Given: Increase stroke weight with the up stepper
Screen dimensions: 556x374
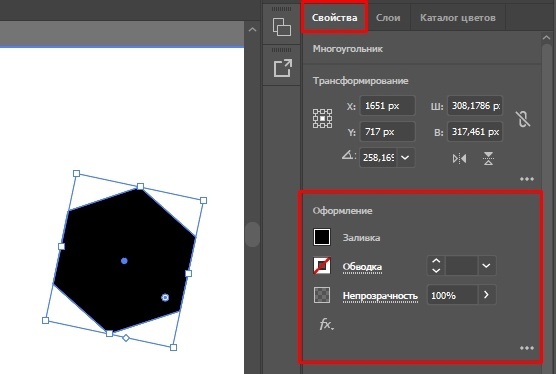Looking at the screenshot, I should [436, 261].
